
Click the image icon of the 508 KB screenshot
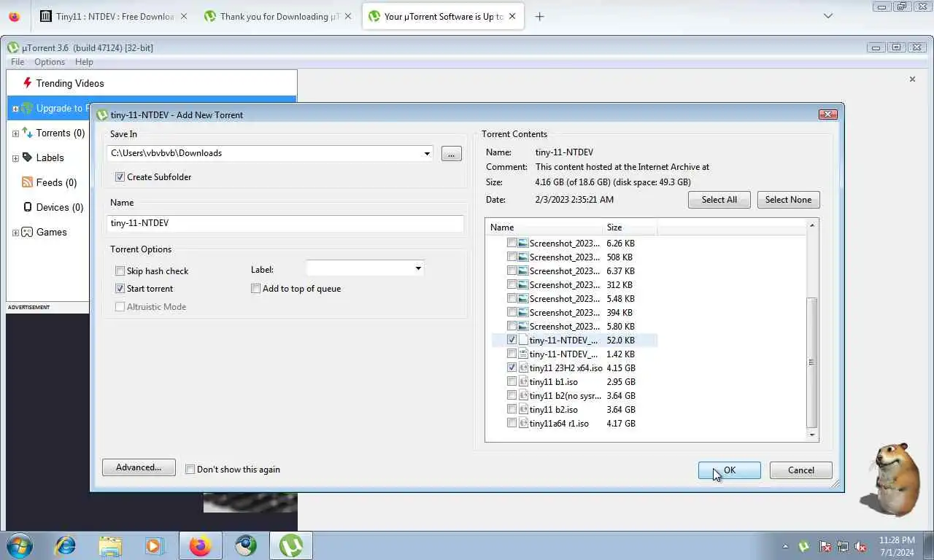click(523, 257)
